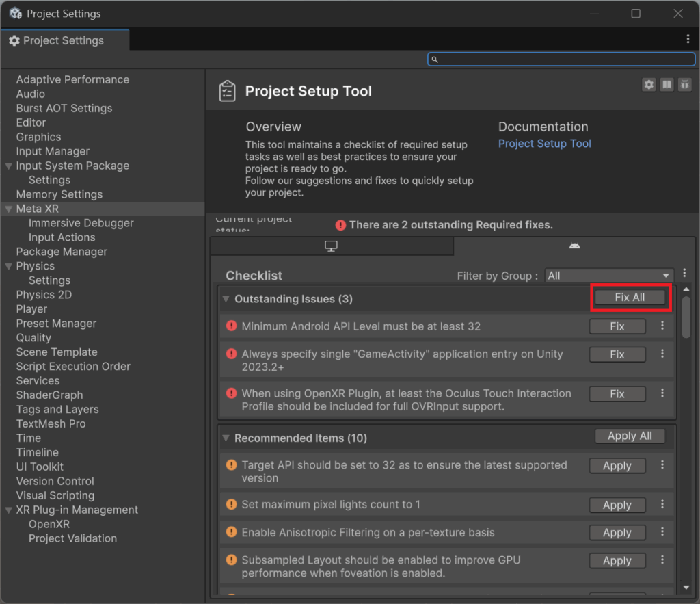Select Input Actions under Meta XR

pyautogui.click(x=62, y=237)
